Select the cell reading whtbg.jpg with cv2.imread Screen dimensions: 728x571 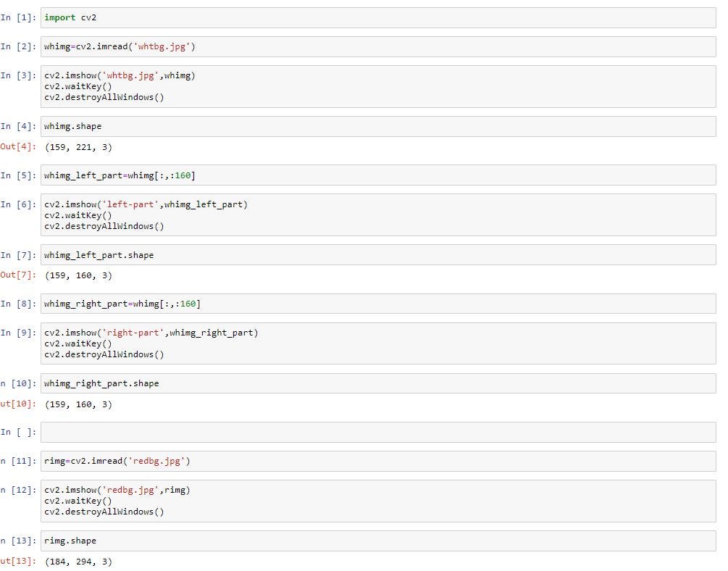tap(378, 46)
